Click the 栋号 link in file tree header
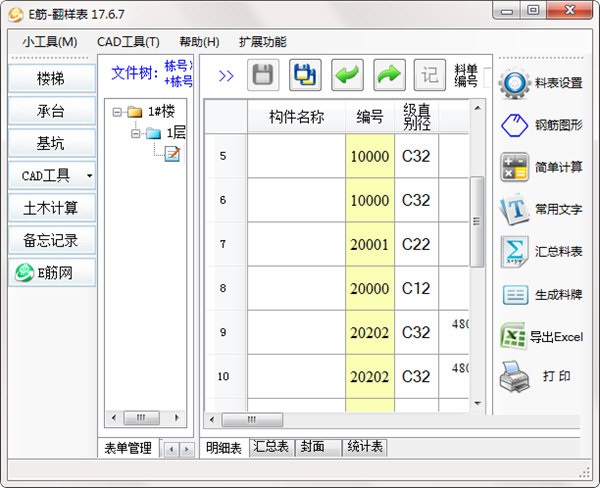The image size is (600, 488). [x=178, y=65]
